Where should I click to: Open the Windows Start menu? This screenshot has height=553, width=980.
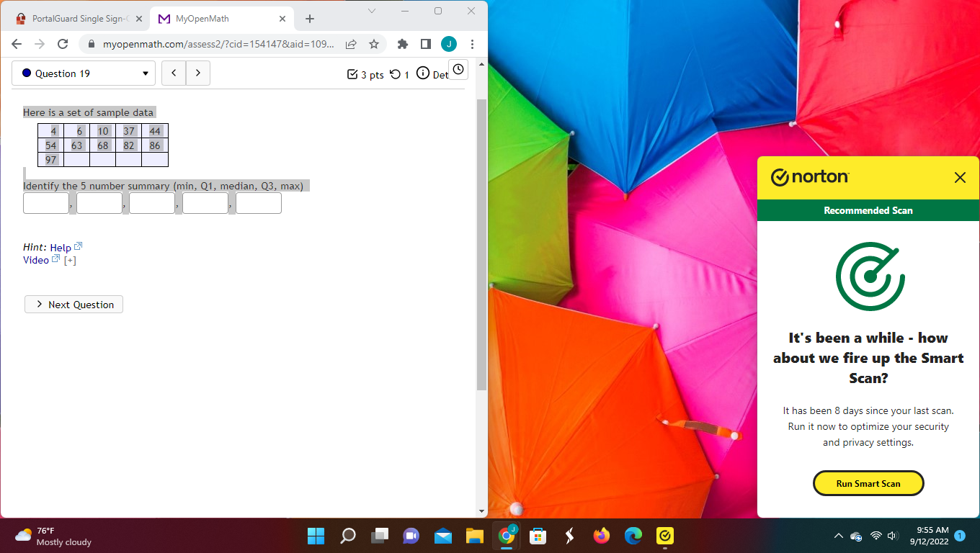[316, 536]
